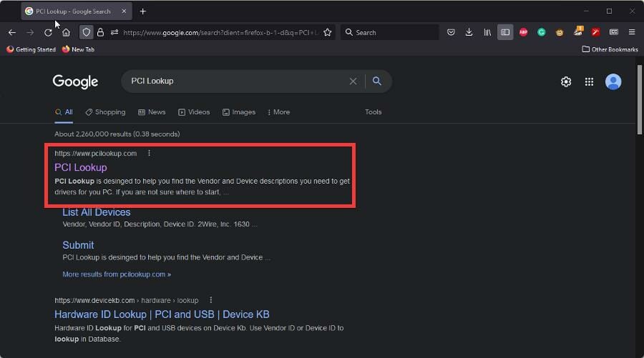Open the Pocket save icon
The width and height of the screenshot is (644, 358).
click(x=451, y=32)
